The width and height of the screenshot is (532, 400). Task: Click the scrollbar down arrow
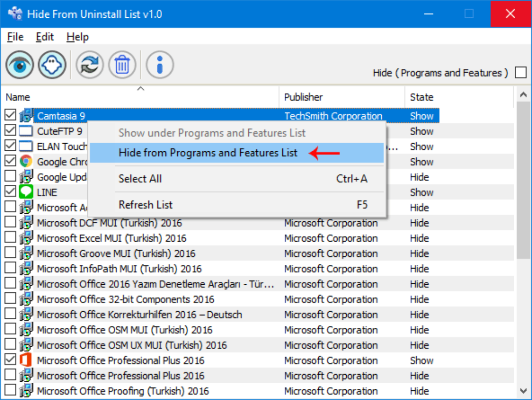click(523, 391)
